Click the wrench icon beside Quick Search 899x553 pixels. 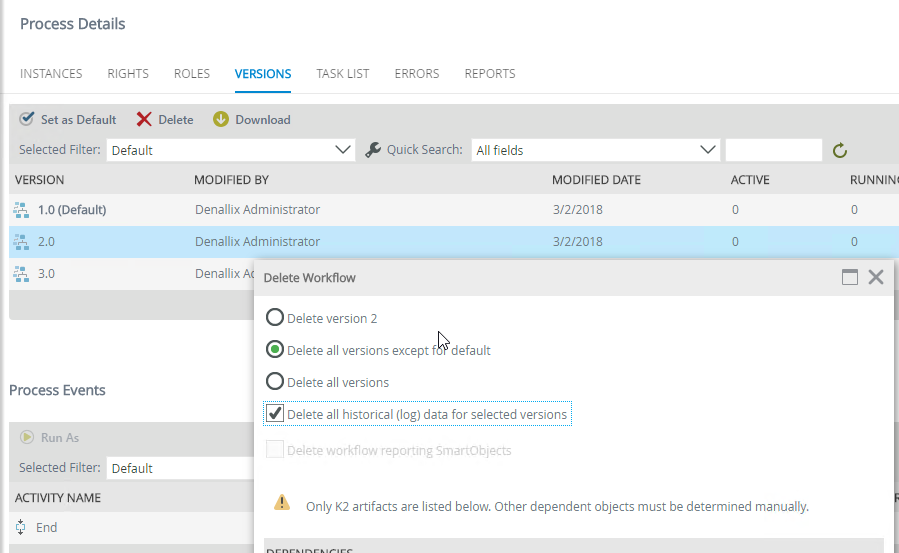tap(373, 150)
